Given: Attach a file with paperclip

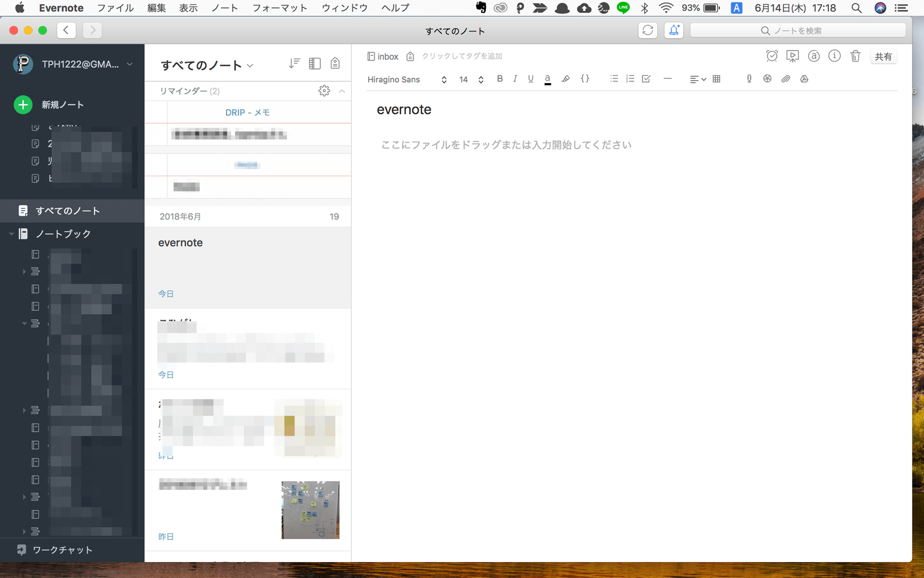Looking at the screenshot, I should pyautogui.click(x=786, y=79).
